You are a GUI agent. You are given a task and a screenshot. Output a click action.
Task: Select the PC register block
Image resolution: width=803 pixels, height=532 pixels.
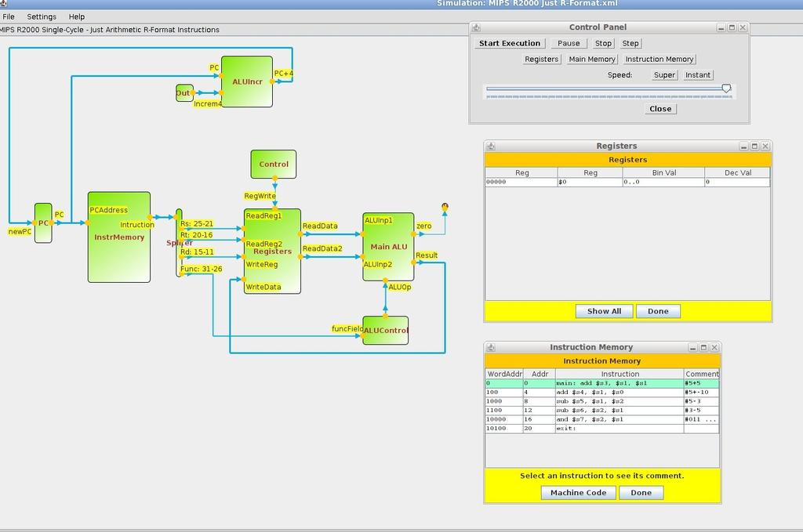43,223
